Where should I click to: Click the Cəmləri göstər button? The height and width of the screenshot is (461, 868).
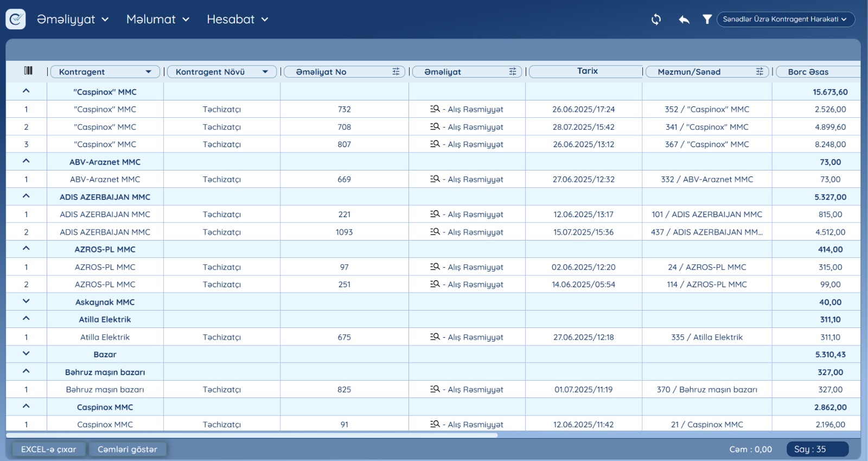point(127,449)
